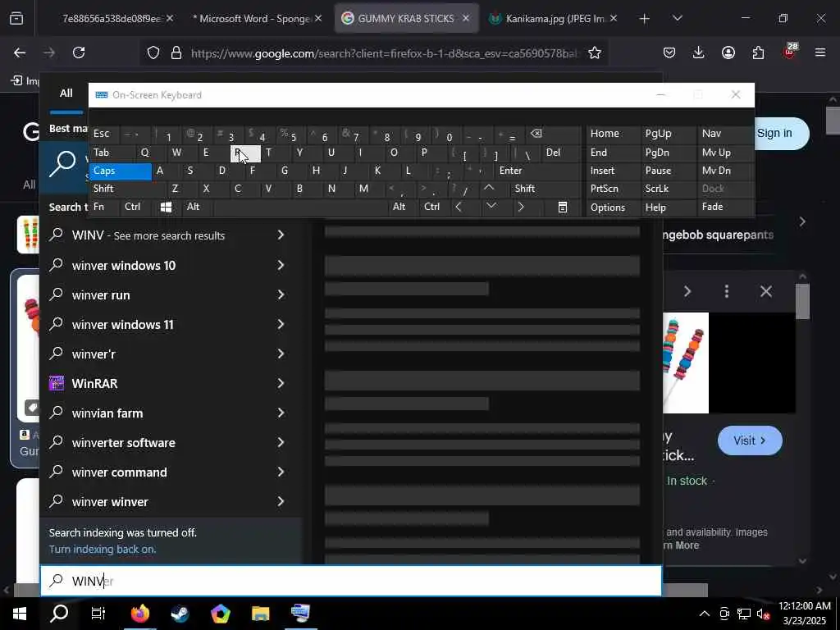
Task: Click Enter key on on-screen keyboard
Action: [x=537, y=171]
